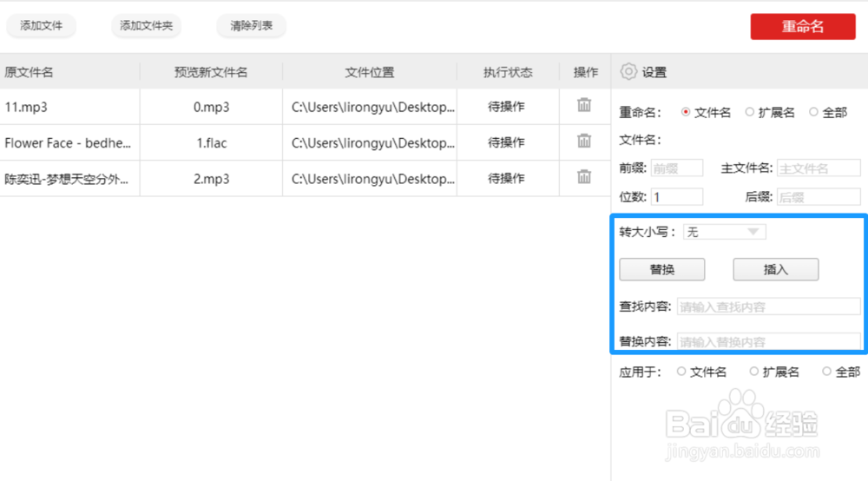This screenshot has width=868, height=481.
Task: Click the 执行状态 column header
Action: point(508,72)
